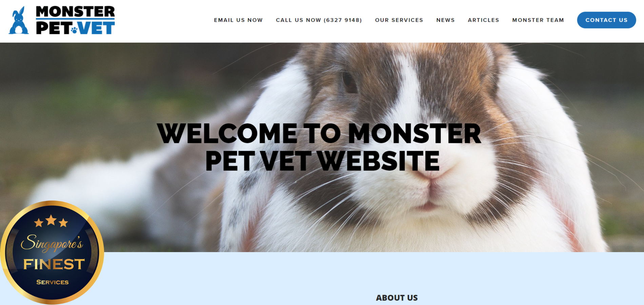Click the blue rabbit logo icon
Screen dimensions: 644x305
19,20
